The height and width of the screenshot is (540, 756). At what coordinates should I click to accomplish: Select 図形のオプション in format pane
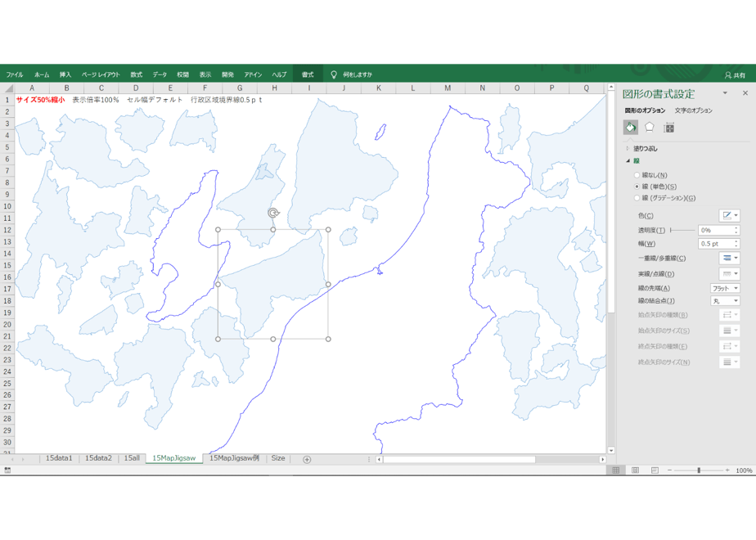645,110
